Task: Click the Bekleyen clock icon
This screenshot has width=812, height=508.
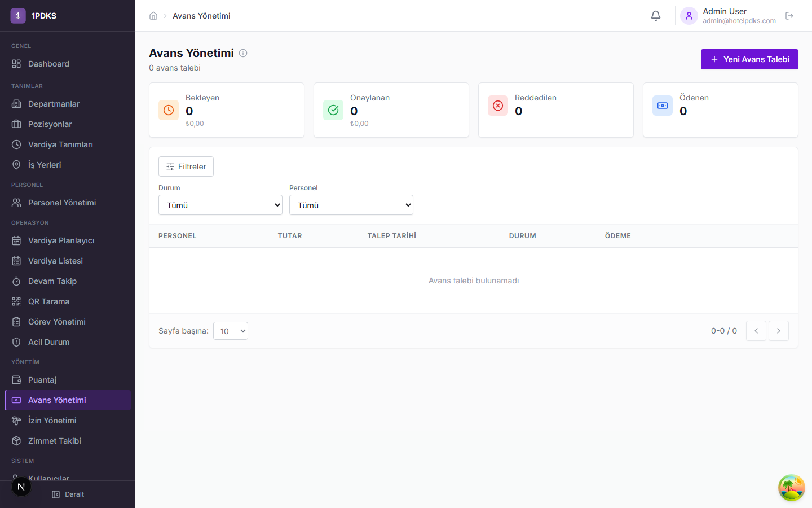Action: click(169, 110)
